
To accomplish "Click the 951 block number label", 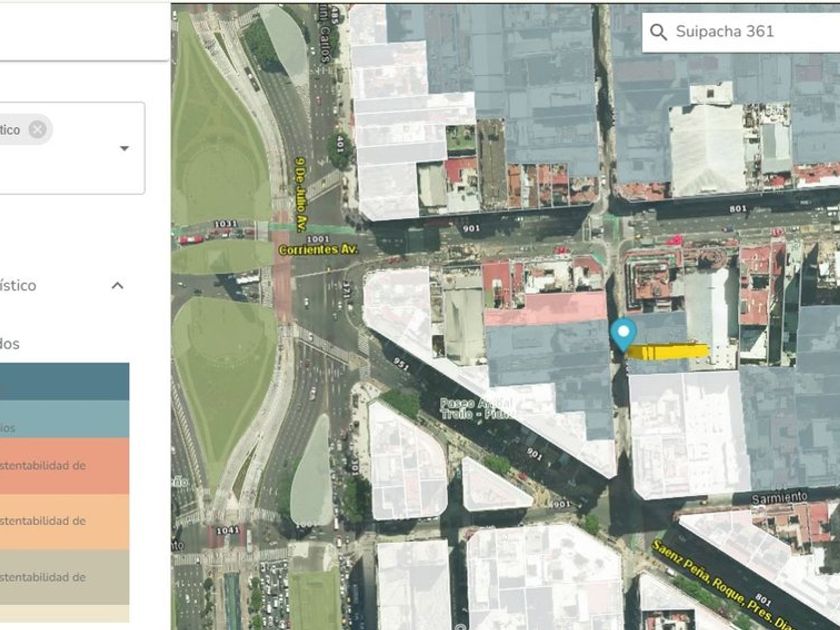I will click(401, 364).
